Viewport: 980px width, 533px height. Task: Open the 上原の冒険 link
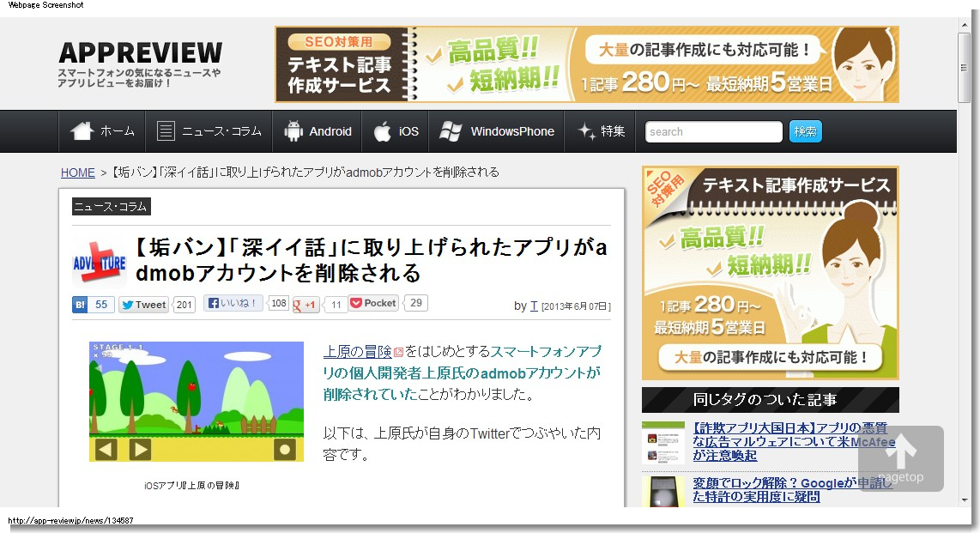(358, 352)
